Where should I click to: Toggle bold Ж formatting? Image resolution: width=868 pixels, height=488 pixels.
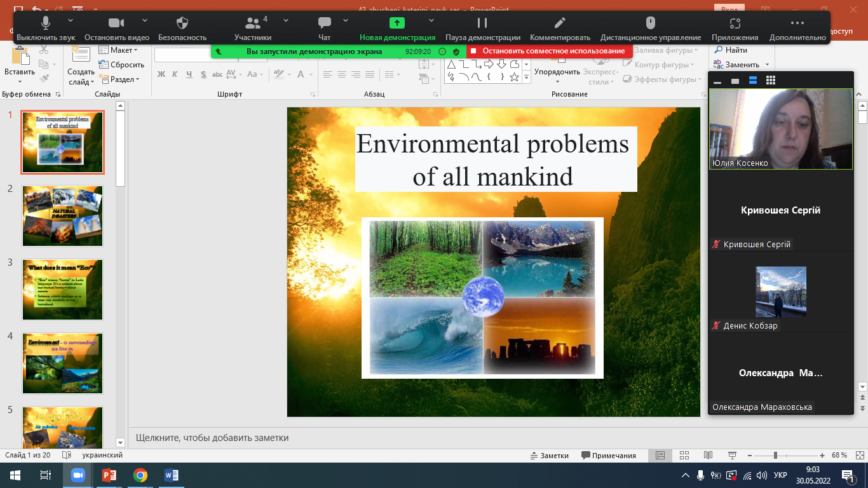[x=161, y=74]
